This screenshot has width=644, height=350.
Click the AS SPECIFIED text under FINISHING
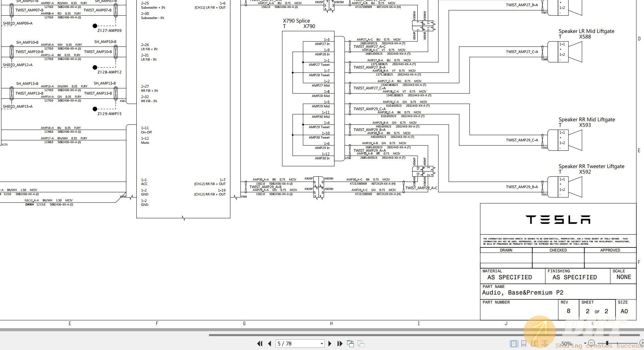pyautogui.click(x=575, y=277)
